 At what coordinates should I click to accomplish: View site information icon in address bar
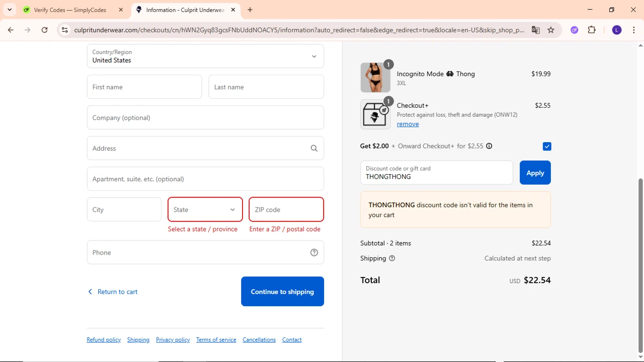[x=65, y=30]
